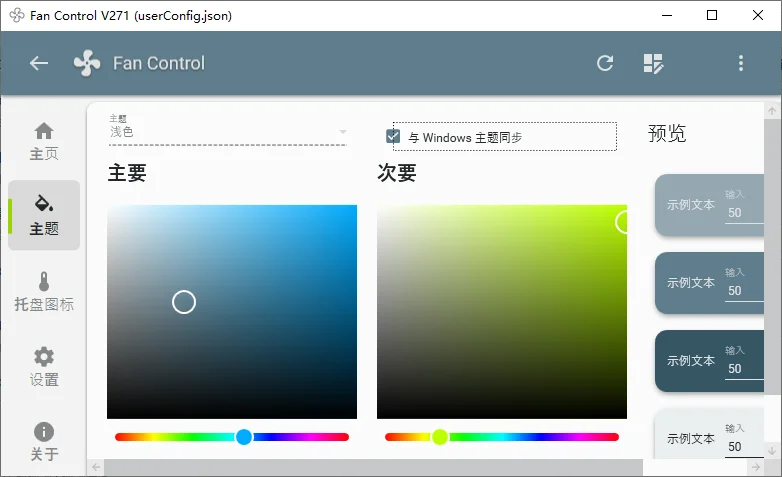Image resolution: width=782 pixels, height=477 pixels.
Task: Maximize the Fan Control window
Action: [712, 15]
